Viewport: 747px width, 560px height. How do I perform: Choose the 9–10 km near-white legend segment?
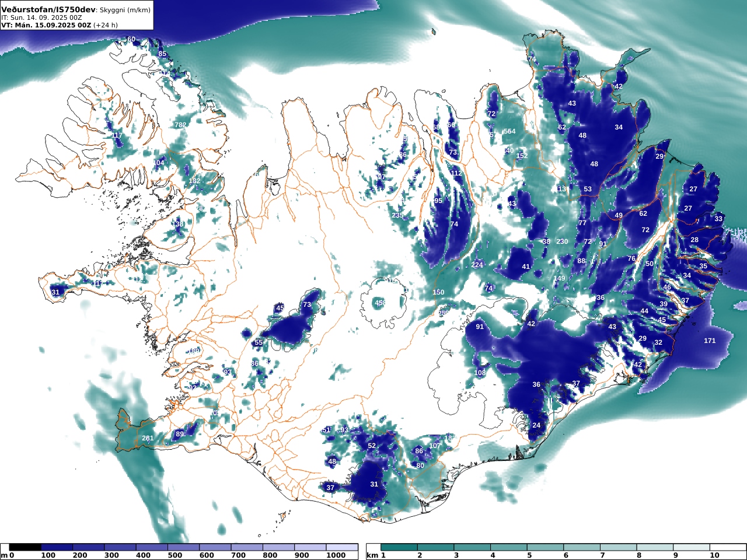pos(691,547)
